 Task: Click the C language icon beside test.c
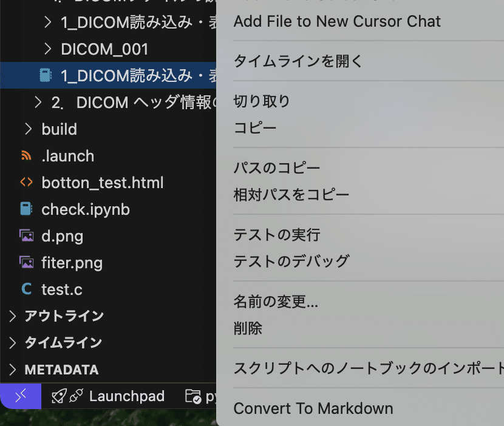[26, 289]
